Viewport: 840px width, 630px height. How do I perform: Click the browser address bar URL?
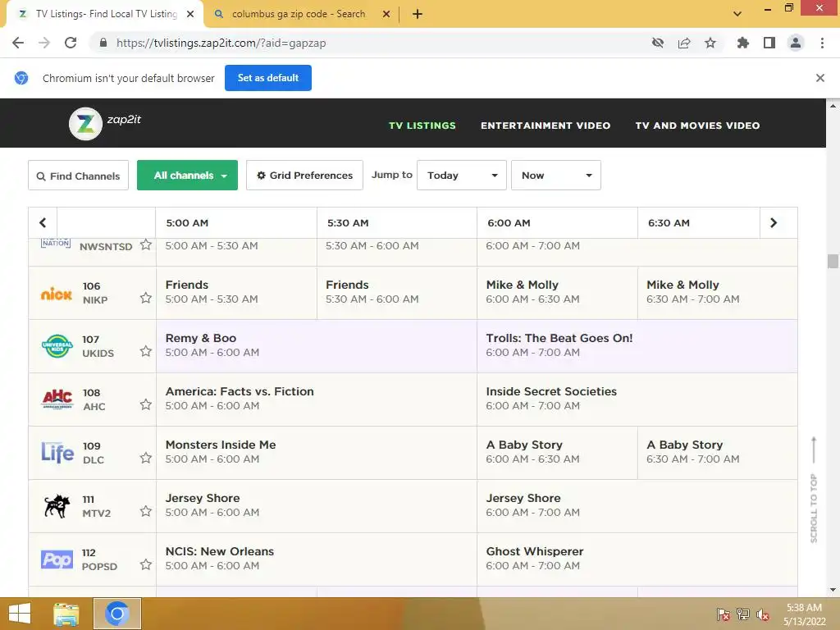click(221, 43)
